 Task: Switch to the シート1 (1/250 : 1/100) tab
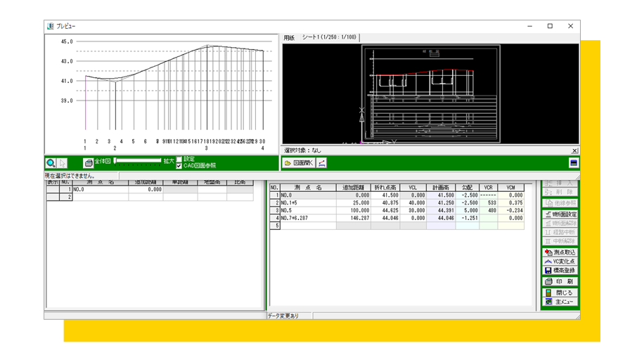click(x=330, y=37)
